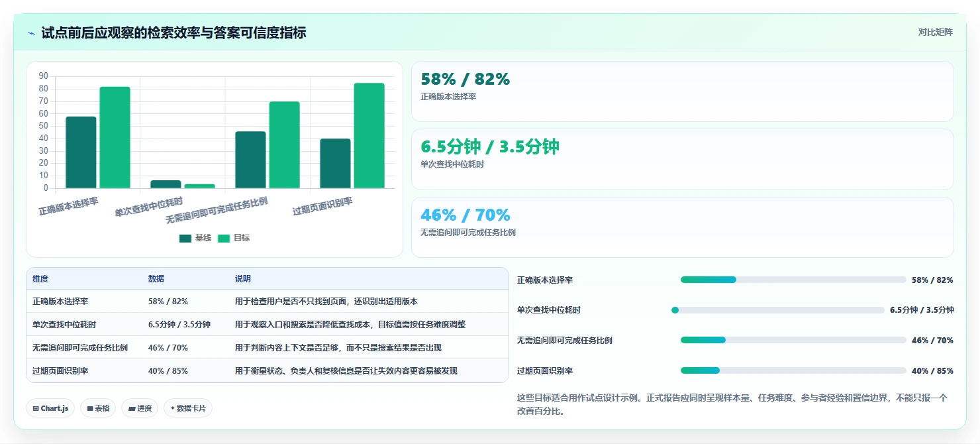Select the 表格 chip
The height and width of the screenshot is (444, 980).
[98, 408]
